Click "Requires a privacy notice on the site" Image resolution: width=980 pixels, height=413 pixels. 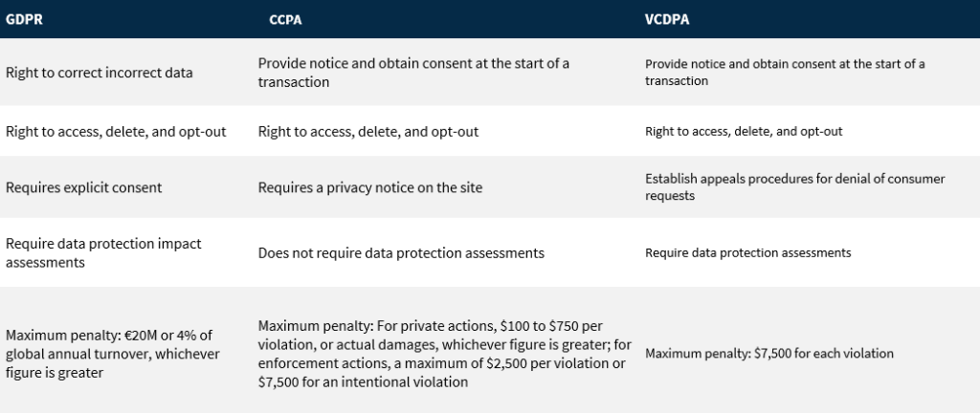pyautogui.click(x=370, y=187)
